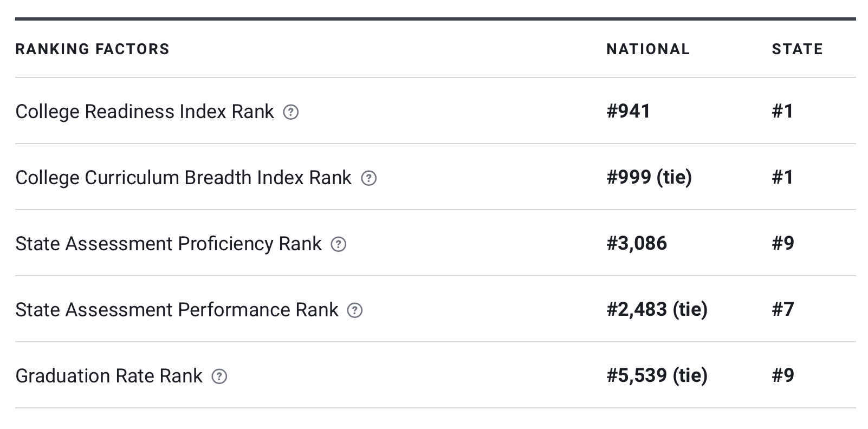
Task: Click the #7 state rank value
Action: pos(783,309)
